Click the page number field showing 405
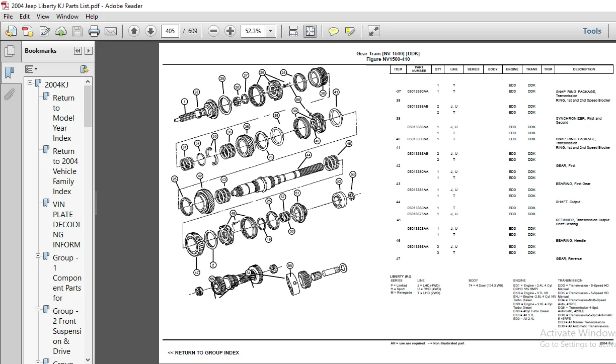 coord(170,31)
